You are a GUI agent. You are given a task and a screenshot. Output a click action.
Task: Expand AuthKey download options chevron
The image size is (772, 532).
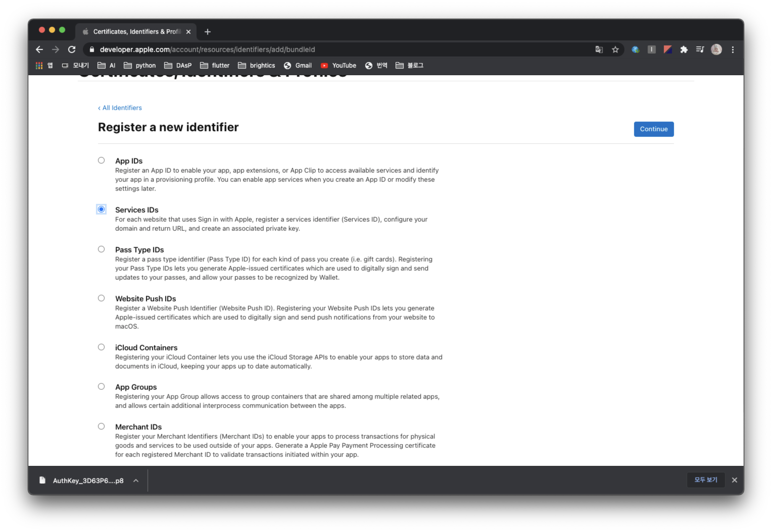coord(136,480)
